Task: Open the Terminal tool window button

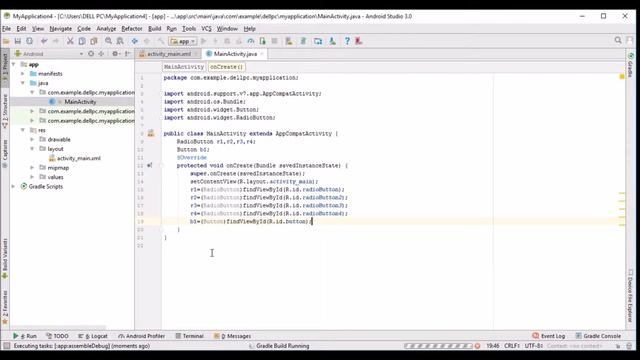Action: [x=189, y=336]
